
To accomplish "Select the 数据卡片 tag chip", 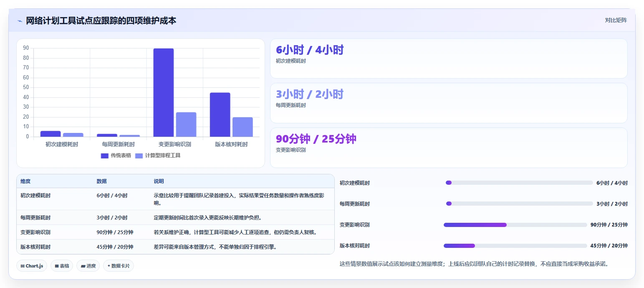I will pyautogui.click(x=119, y=266).
